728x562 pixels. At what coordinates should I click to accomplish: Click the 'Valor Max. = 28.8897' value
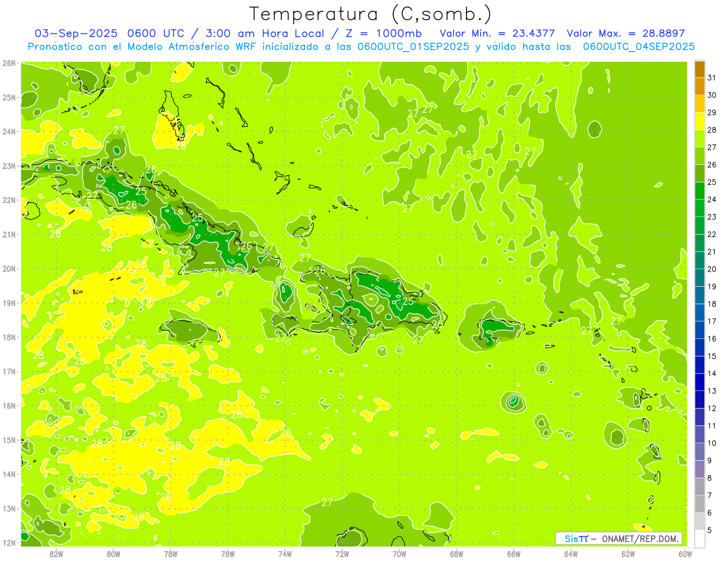coord(625,33)
